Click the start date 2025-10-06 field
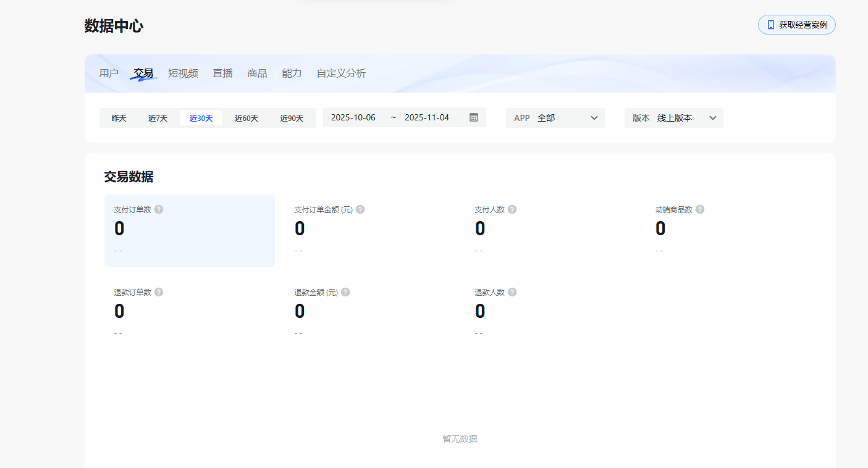The width and height of the screenshot is (868, 468). (353, 117)
